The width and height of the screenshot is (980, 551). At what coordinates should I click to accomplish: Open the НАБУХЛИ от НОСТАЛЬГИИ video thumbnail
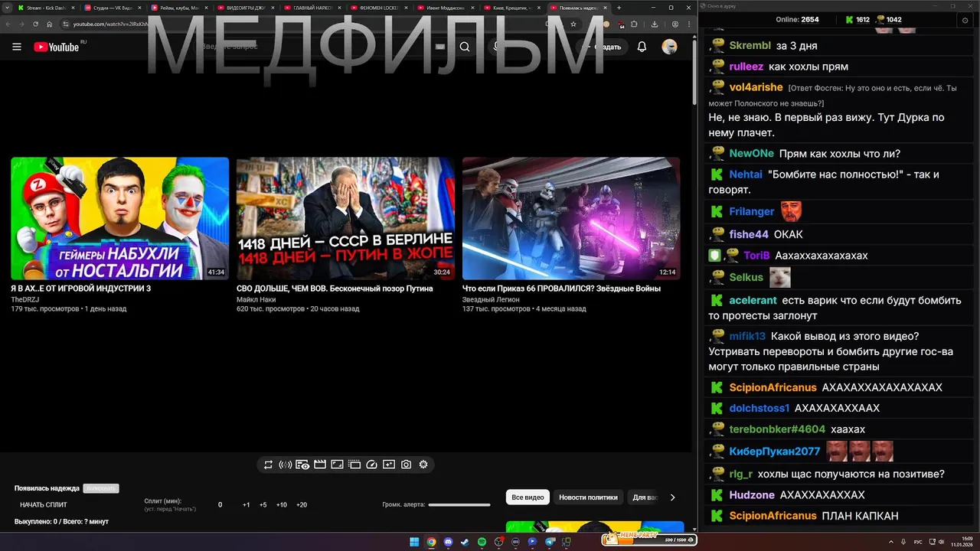(119, 219)
